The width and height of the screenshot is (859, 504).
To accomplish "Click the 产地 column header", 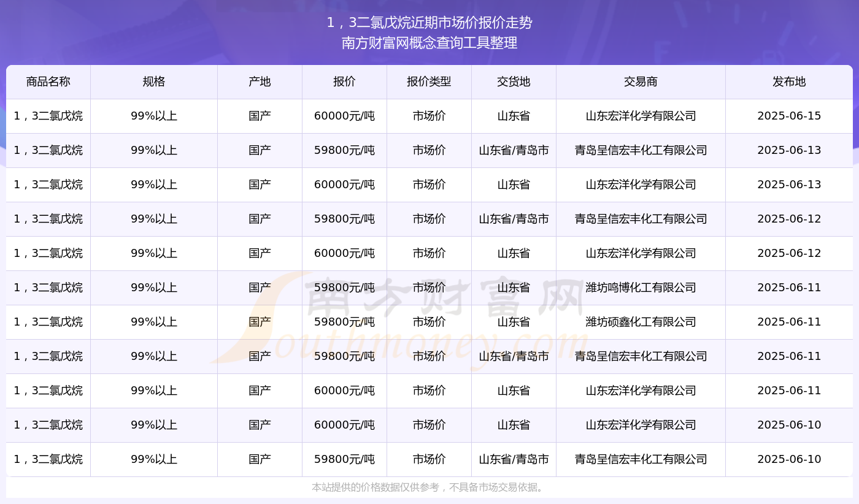I will click(x=260, y=82).
